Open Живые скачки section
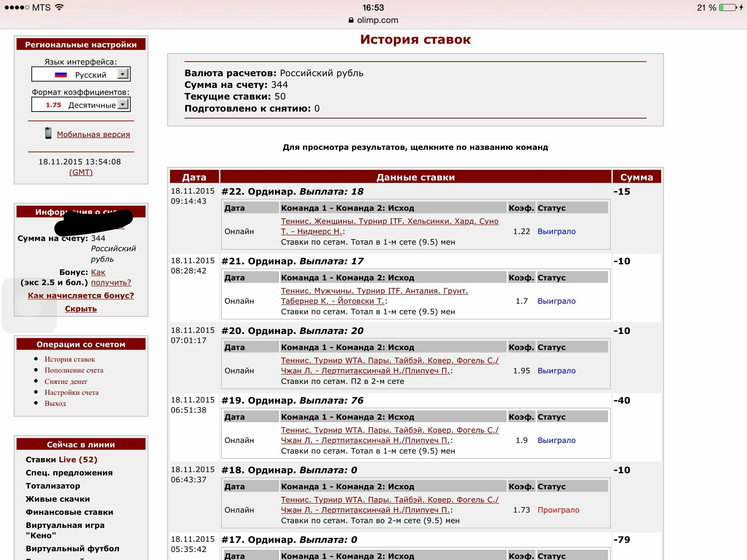Image resolution: width=747 pixels, height=560 pixels. click(58, 499)
